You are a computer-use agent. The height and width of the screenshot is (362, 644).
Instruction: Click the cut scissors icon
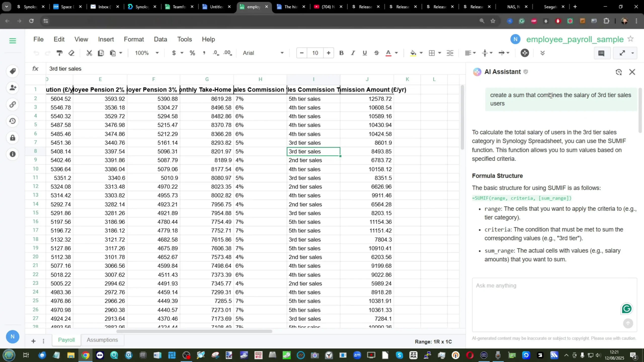point(89,53)
